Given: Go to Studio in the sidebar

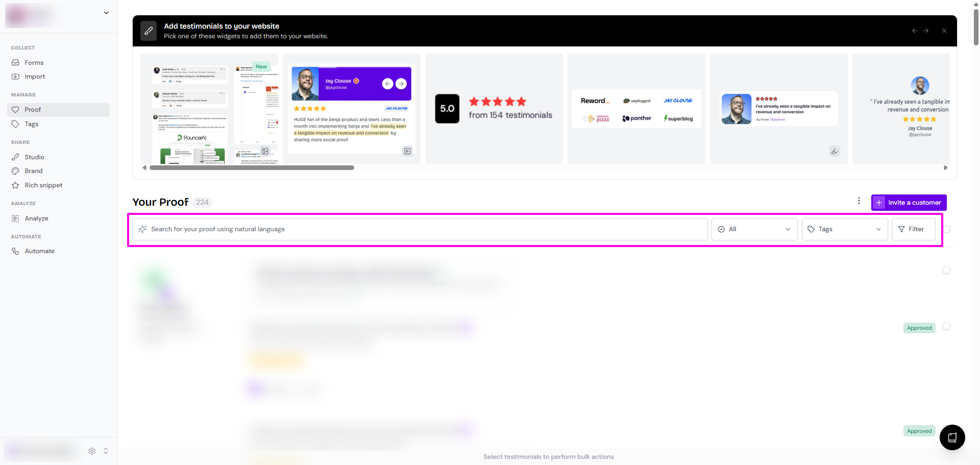Looking at the screenshot, I should click(x=34, y=157).
